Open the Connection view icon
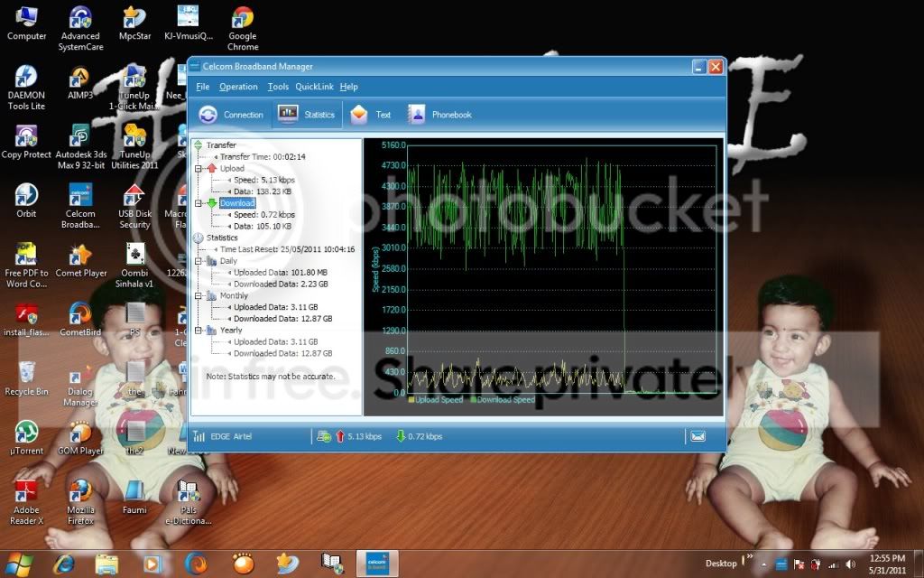 (208, 115)
